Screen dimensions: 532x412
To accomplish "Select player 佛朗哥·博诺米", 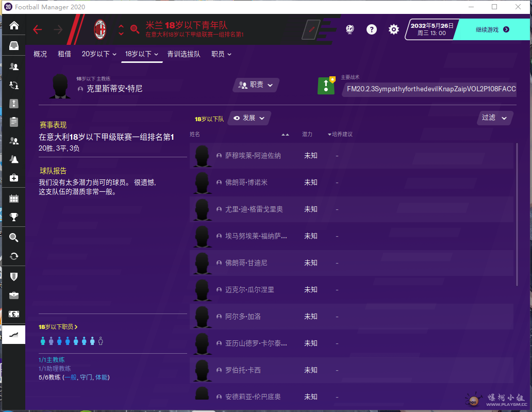I will pyautogui.click(x=246, y=183).
